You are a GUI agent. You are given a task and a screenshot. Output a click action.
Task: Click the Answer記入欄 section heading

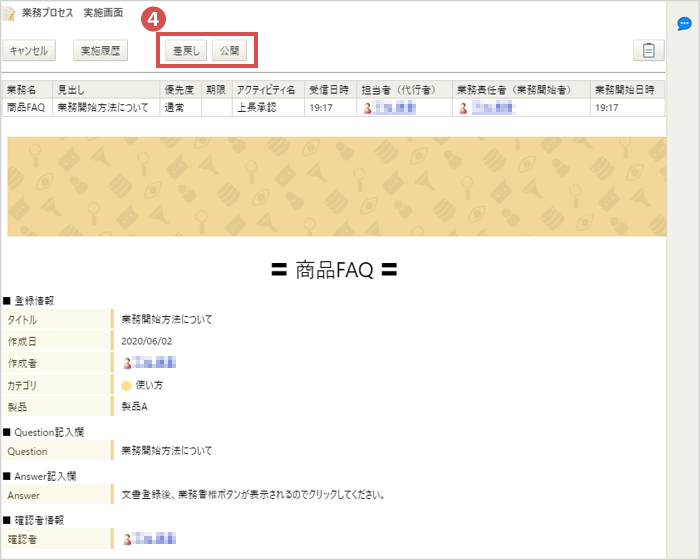click(x=40, y=476)
